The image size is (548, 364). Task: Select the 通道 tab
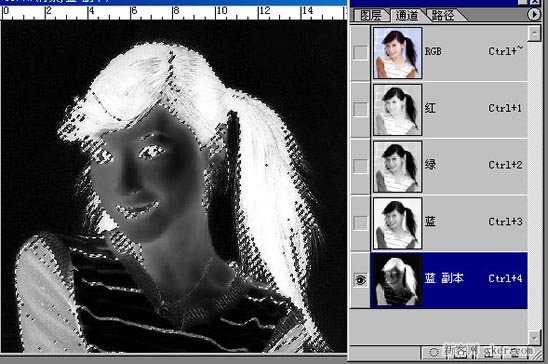407,15
